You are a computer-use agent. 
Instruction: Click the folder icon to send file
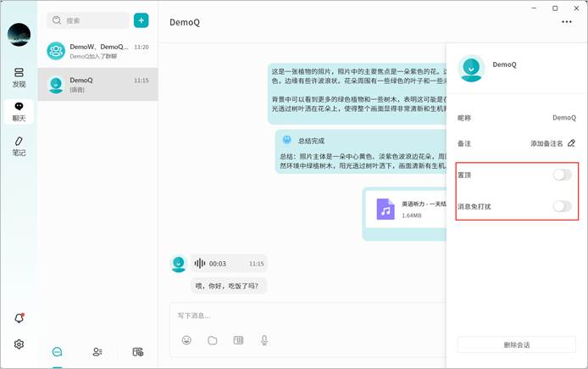(x=213, y=340)
